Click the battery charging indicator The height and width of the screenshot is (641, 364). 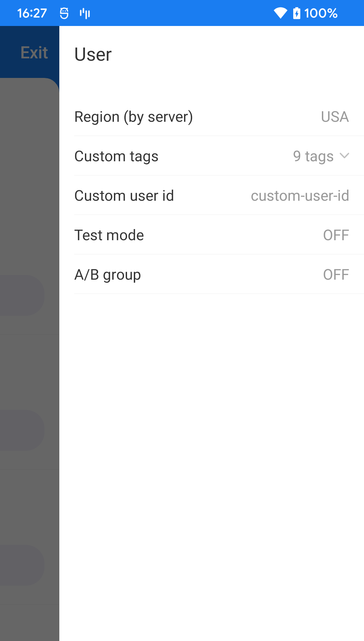click(297, 13)
